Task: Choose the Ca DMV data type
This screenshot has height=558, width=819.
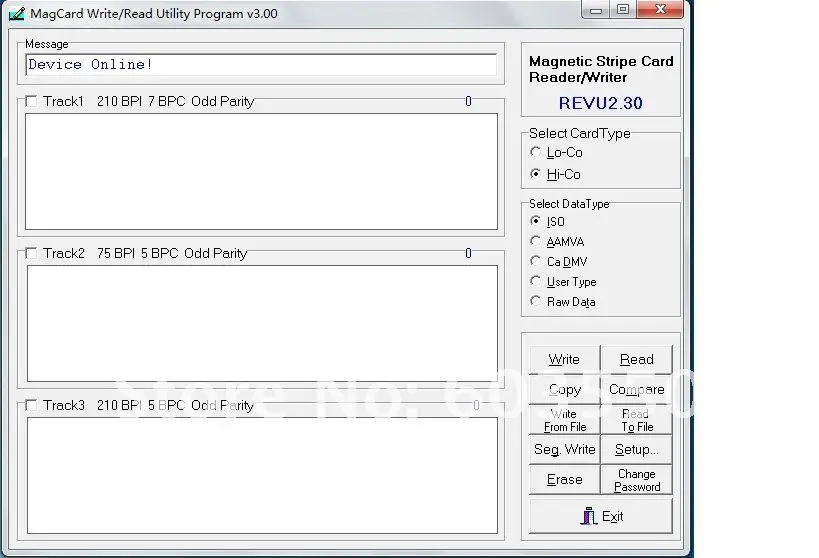Action: coord(535,261)
